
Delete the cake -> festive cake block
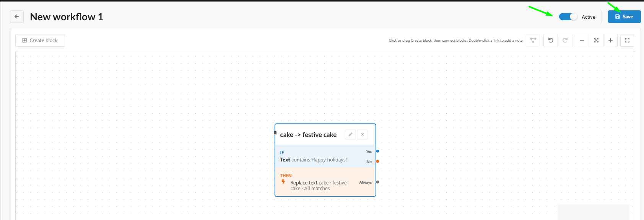[363, 135]
